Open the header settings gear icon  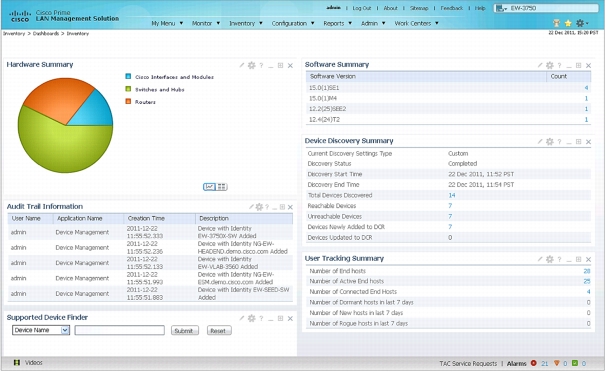tap(580, 23)
